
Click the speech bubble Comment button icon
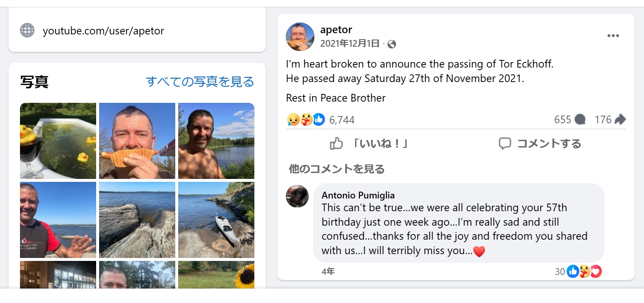click(x=505, y=144)
